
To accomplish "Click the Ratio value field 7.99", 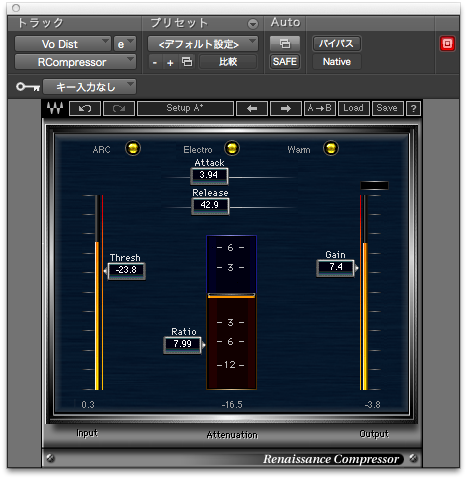I will (x=182, y=344).
